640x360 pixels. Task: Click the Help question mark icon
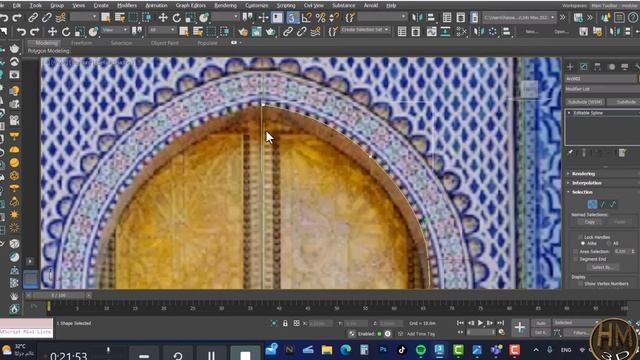point(633,18)
